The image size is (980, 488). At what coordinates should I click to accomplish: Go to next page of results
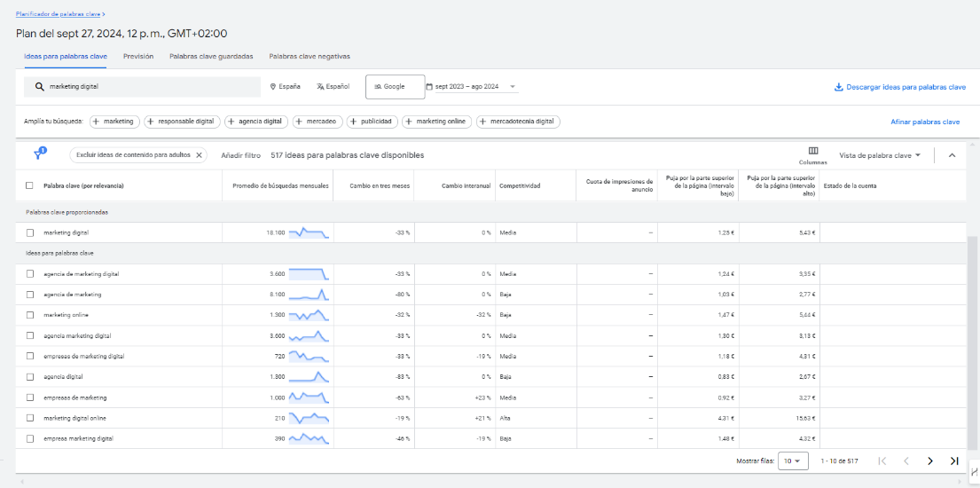pyautogui.click(x=930, y=461)
